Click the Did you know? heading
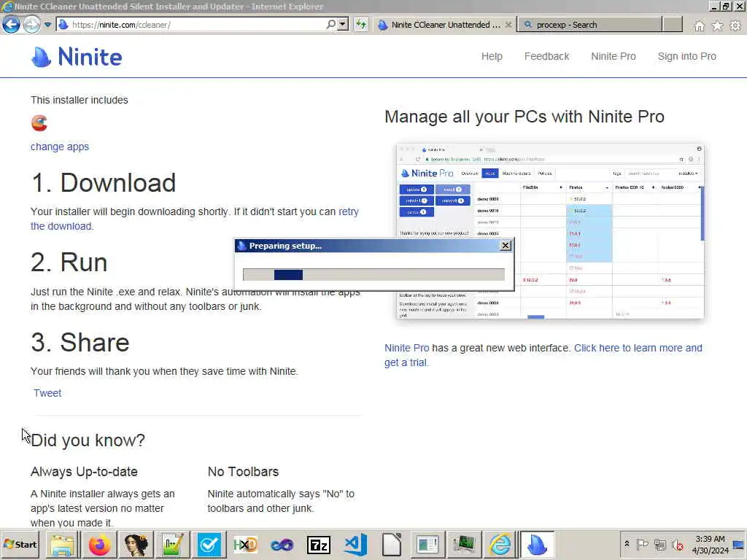Screen dimensions: 747x560 88,440
